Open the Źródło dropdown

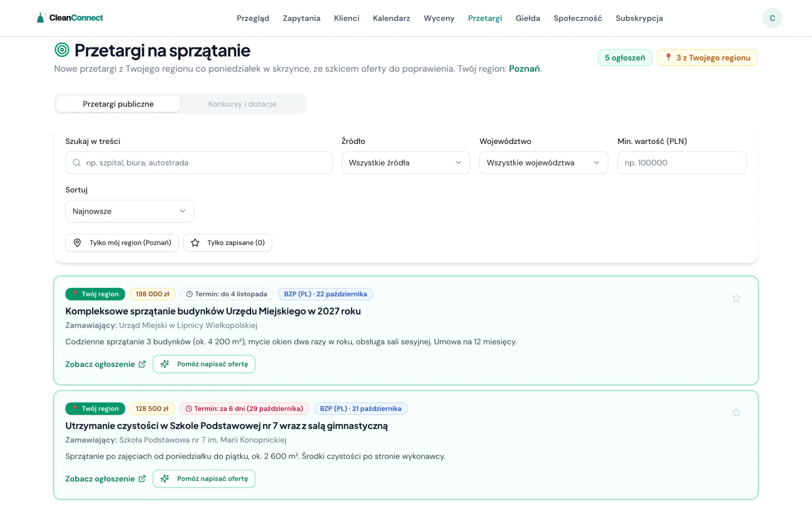click(x=406, y=163)
